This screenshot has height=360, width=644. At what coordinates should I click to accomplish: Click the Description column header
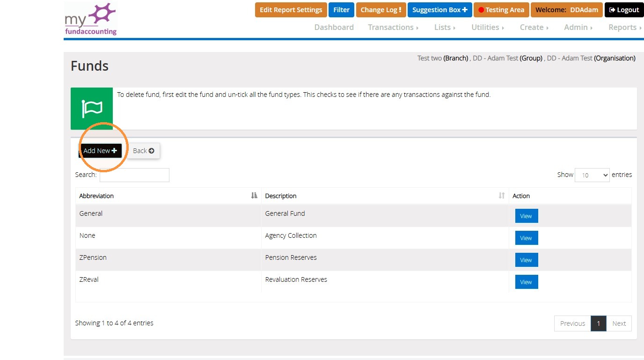click(385, 196)
